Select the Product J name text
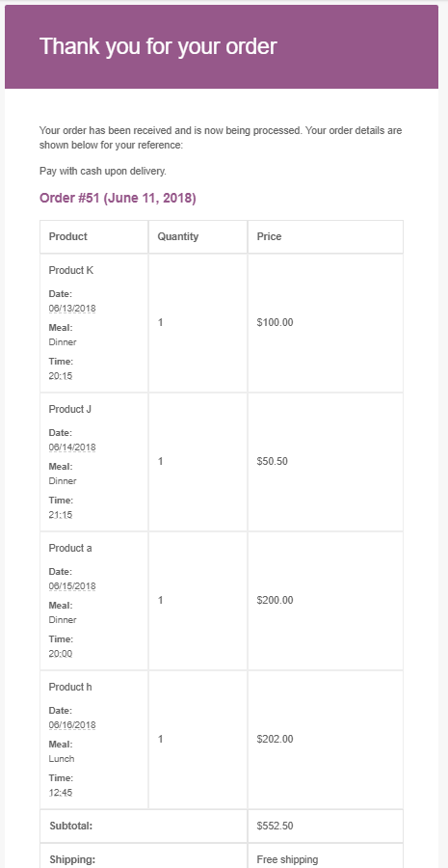 click(70, 409)
